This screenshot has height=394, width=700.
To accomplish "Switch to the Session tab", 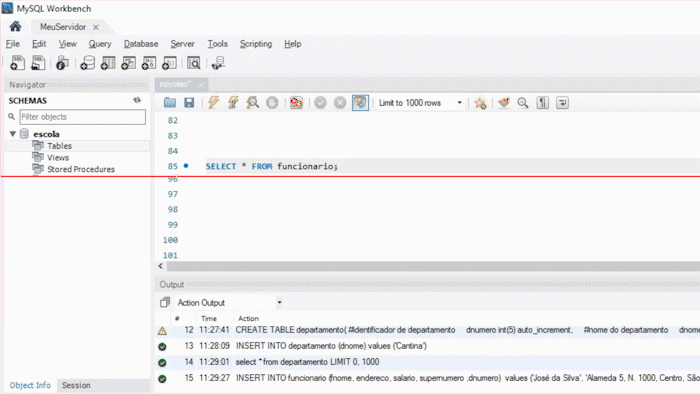I will click(76, 385).
